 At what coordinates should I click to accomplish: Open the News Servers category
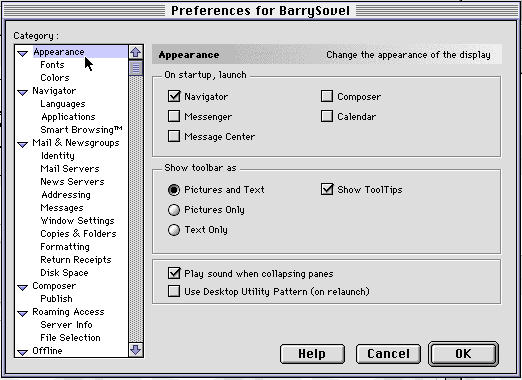pyautogui.click(x=72, y=182)
